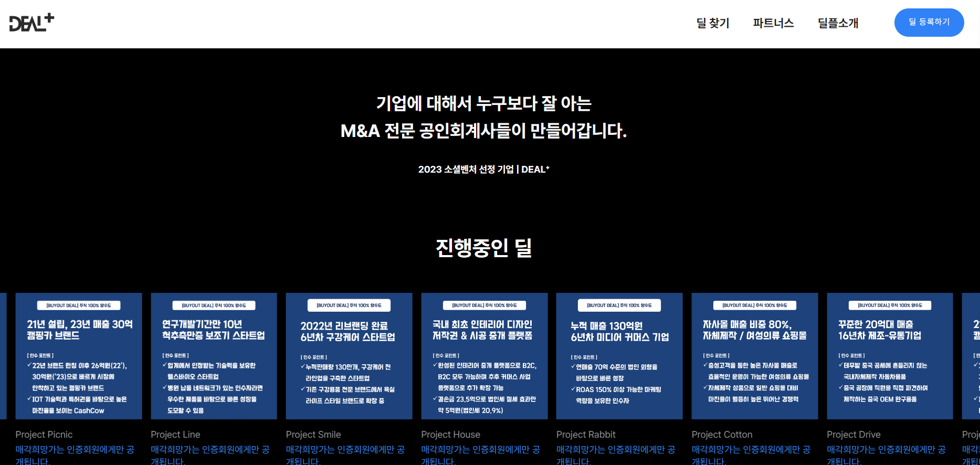Open the Project Smile deal card image
The height and width of the screenshot is (465, 980).
[349, 356]
